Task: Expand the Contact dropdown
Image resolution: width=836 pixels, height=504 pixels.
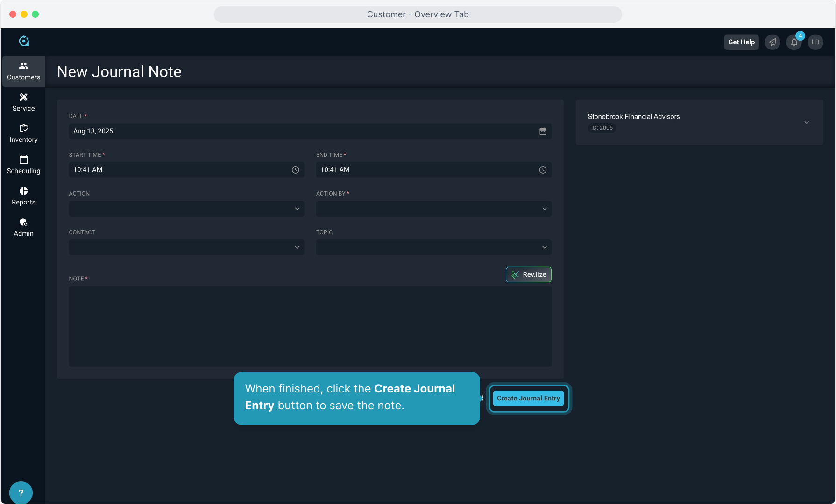Action: tap(186, 247)
